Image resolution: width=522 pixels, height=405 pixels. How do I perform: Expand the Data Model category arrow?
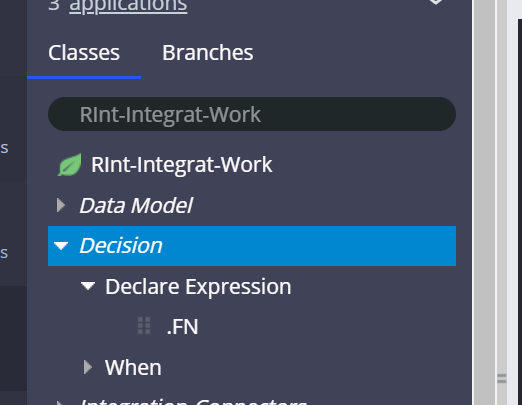[x=61, y=205]
